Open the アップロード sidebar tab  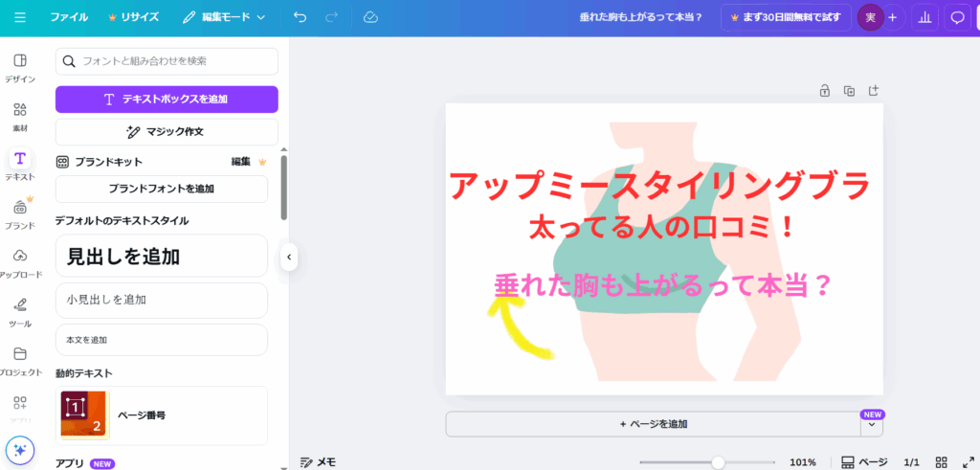20,263
